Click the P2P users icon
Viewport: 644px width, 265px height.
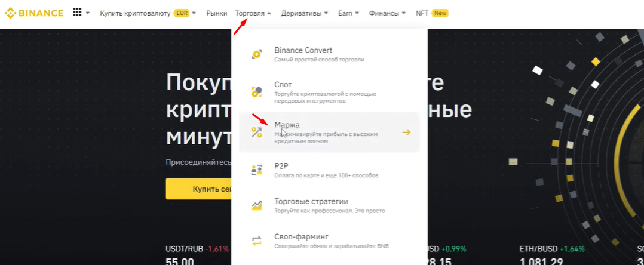point(257,170)
